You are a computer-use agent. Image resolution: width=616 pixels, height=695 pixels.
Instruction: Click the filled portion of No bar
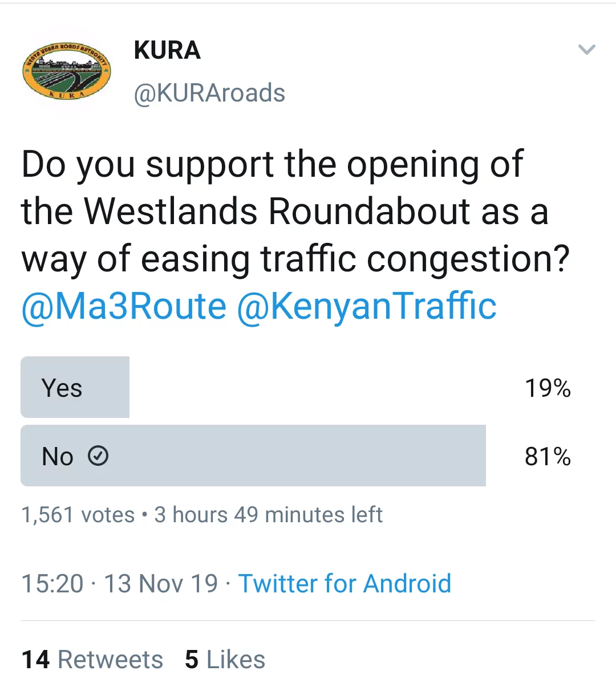click(253, 456)
